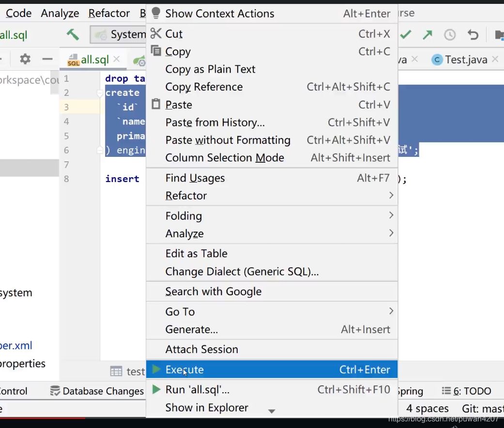Select Show in Explorer
This screenshot has height=428, width=504.
pos(272,408)
